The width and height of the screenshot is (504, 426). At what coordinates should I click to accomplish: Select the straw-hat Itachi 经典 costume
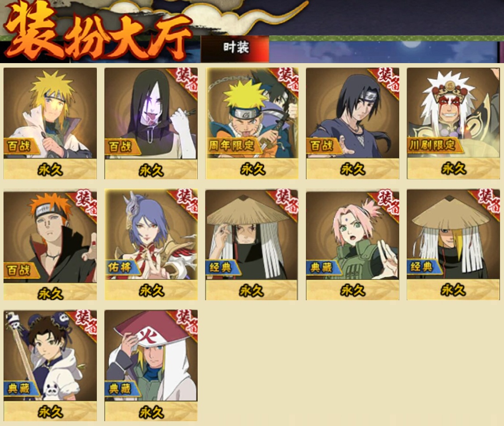coord(252,245)
